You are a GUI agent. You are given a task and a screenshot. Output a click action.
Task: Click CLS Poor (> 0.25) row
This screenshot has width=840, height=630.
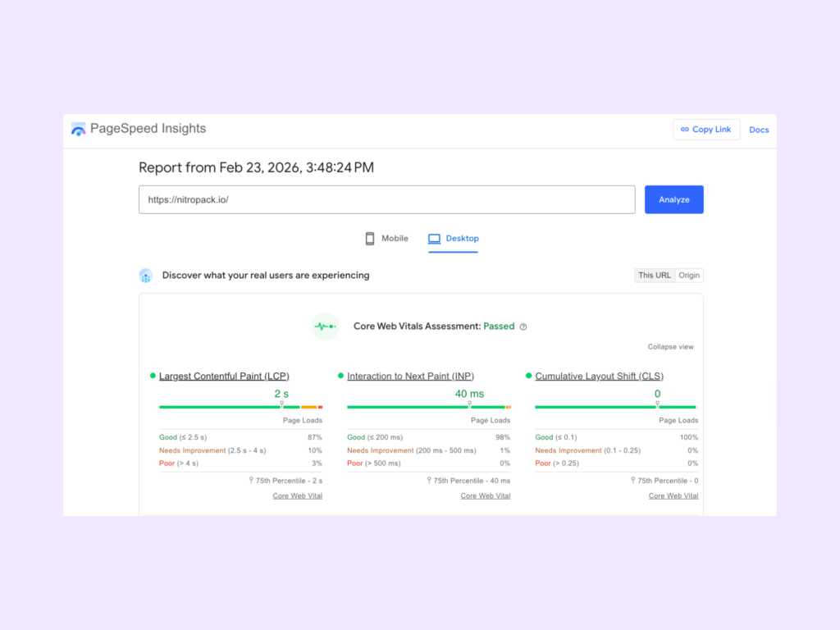(x=617, y=463)
